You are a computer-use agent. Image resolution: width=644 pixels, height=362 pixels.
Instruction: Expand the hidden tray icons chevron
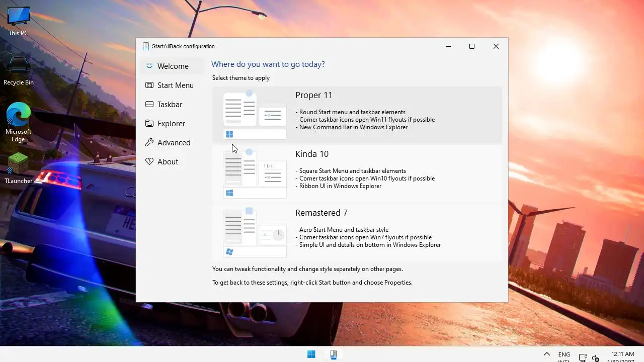[546, 354]
